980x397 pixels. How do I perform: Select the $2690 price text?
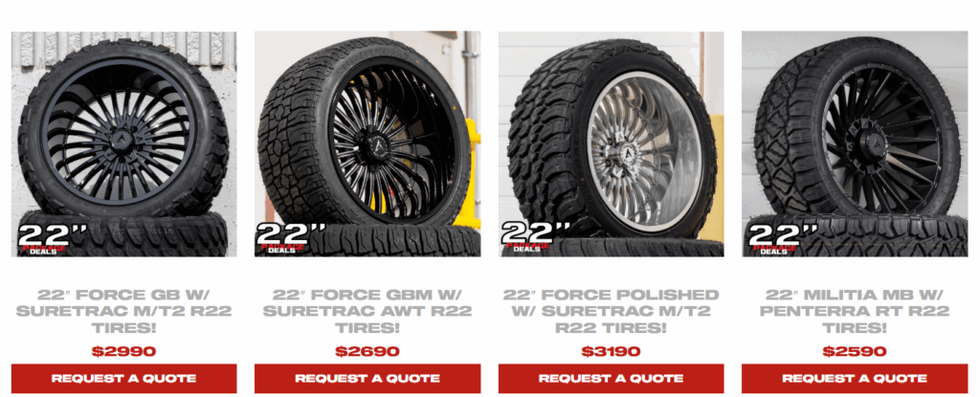coord(367,351)
